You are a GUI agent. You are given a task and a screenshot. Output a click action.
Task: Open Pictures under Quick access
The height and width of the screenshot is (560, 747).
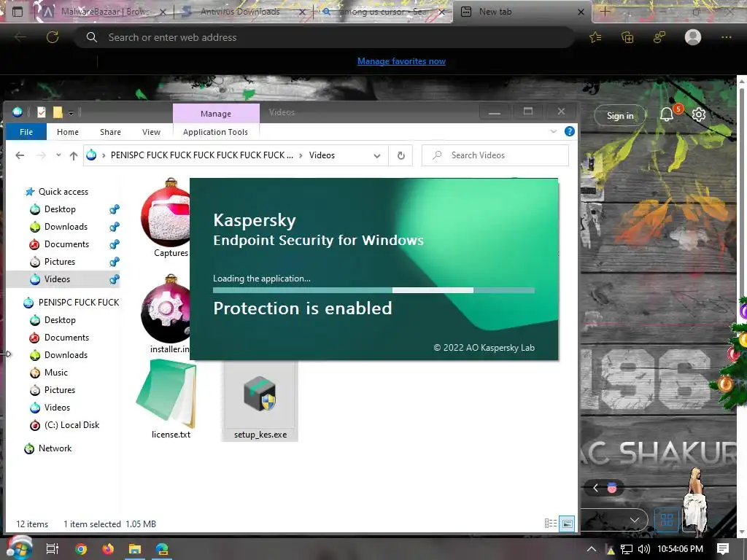pos(60,262)
